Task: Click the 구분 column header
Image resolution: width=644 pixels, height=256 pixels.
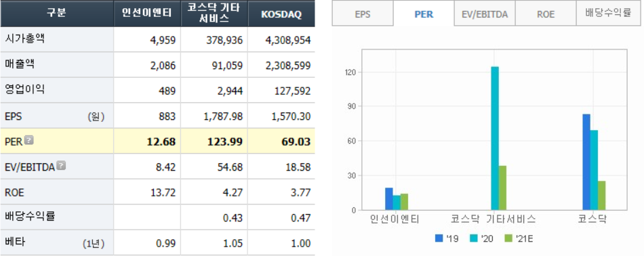Action: click(57, 14)
